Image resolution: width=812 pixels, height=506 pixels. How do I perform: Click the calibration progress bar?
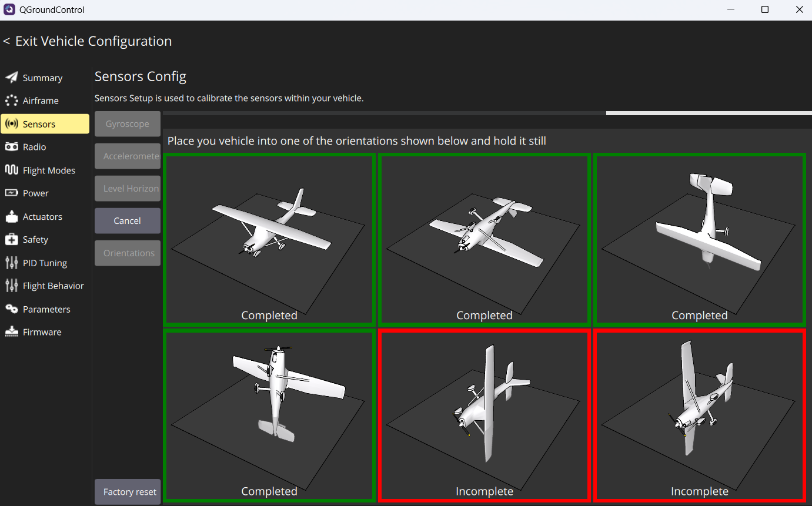pyautogui.click(x=487, y=113)
